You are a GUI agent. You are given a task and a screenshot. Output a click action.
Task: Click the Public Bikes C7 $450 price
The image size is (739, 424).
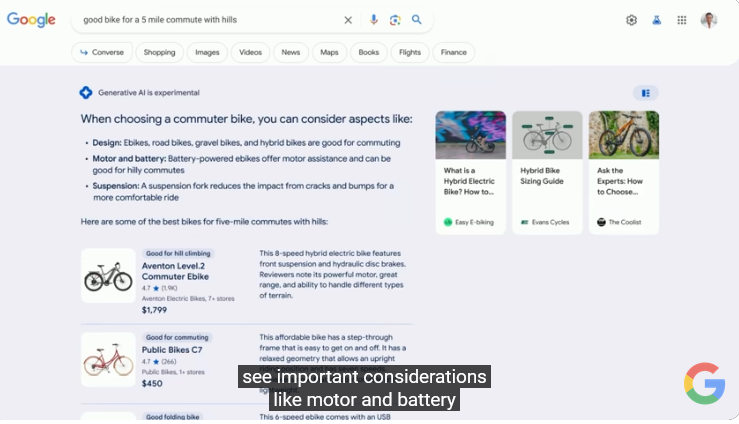click(152, 383)
